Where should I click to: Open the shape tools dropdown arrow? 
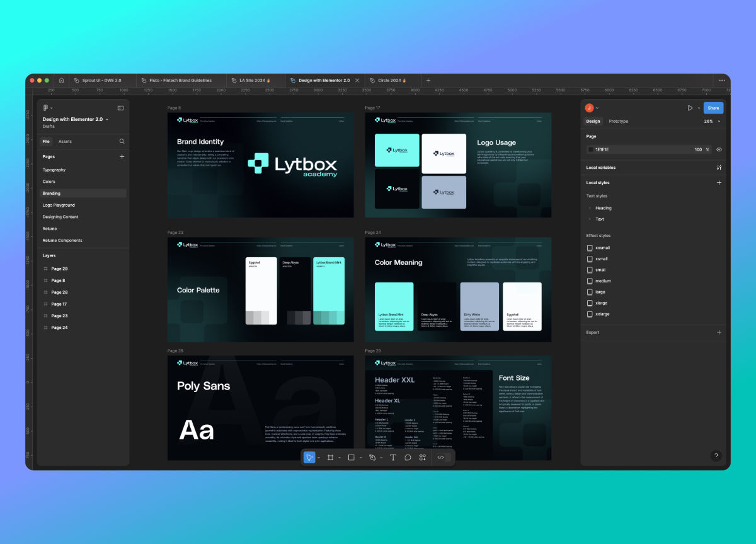pos(360,457)
